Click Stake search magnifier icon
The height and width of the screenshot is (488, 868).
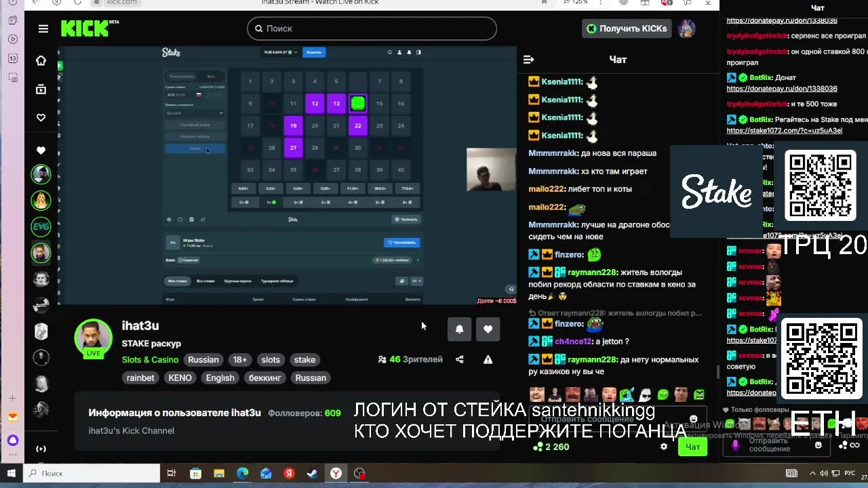coord(389,52)
